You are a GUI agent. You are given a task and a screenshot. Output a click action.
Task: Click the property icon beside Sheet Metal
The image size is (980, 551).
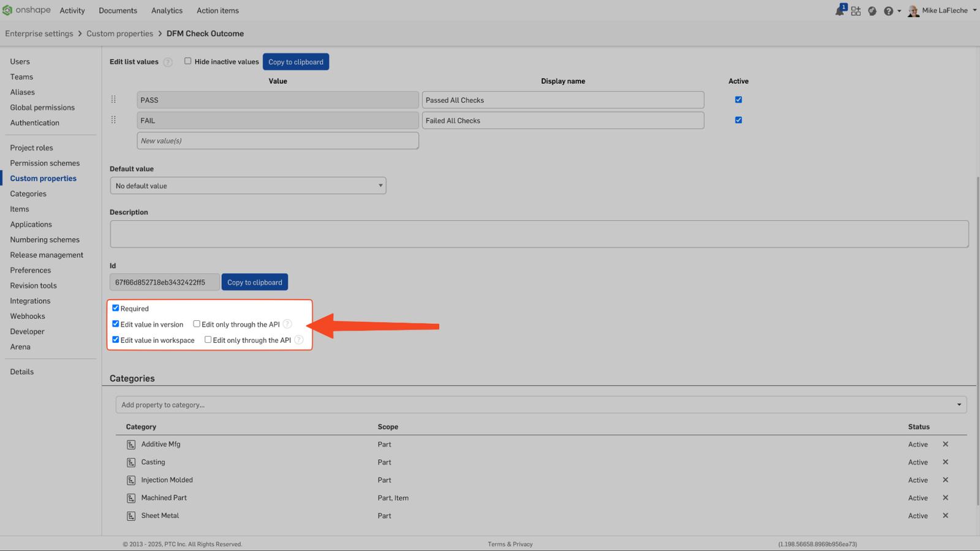tap(131, 515)
